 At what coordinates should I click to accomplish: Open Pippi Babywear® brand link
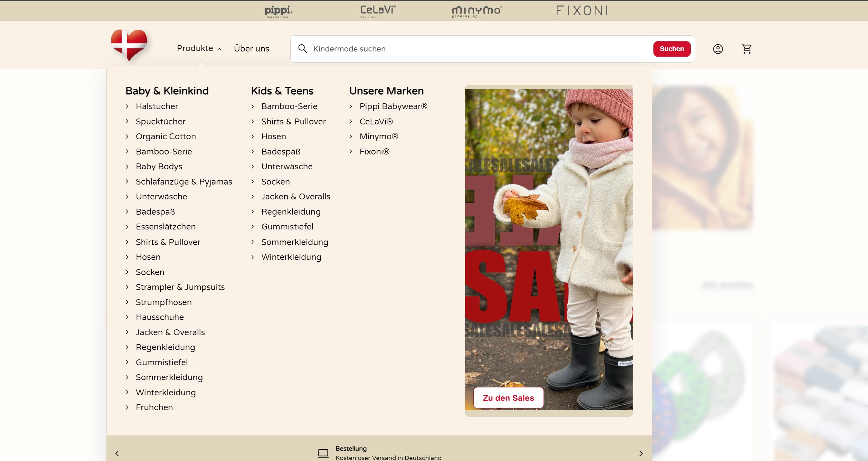(x=393, y=106)
